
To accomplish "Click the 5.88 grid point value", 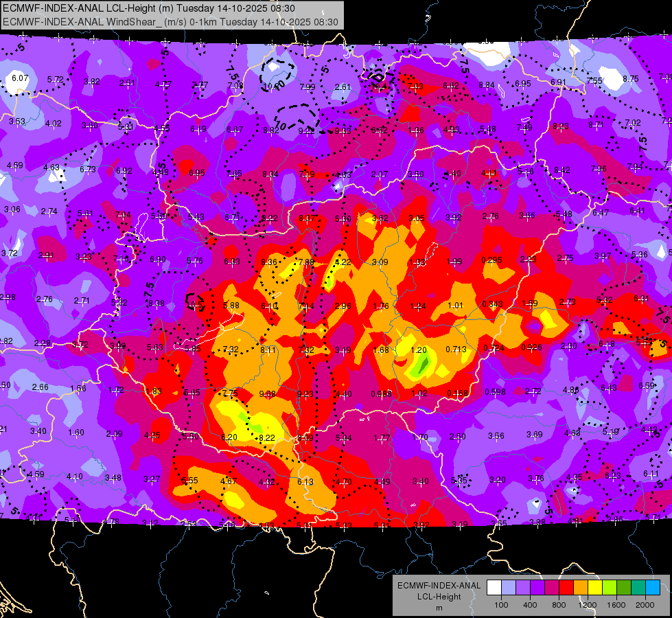I will (x=231, y=306).
